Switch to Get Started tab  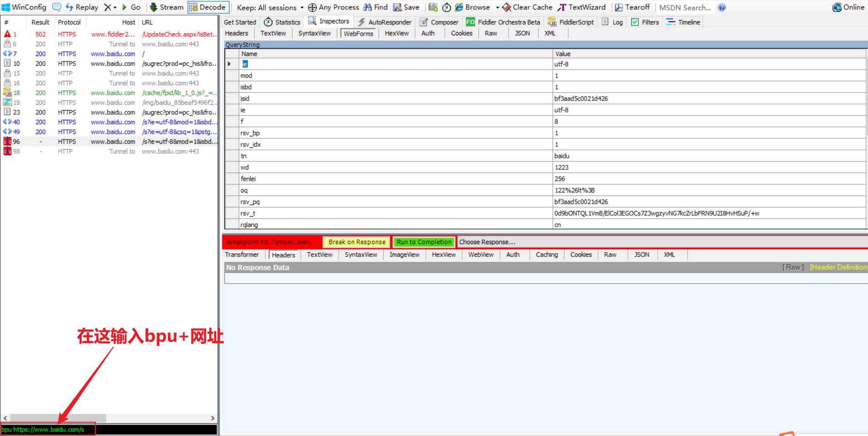coord(240,22)
